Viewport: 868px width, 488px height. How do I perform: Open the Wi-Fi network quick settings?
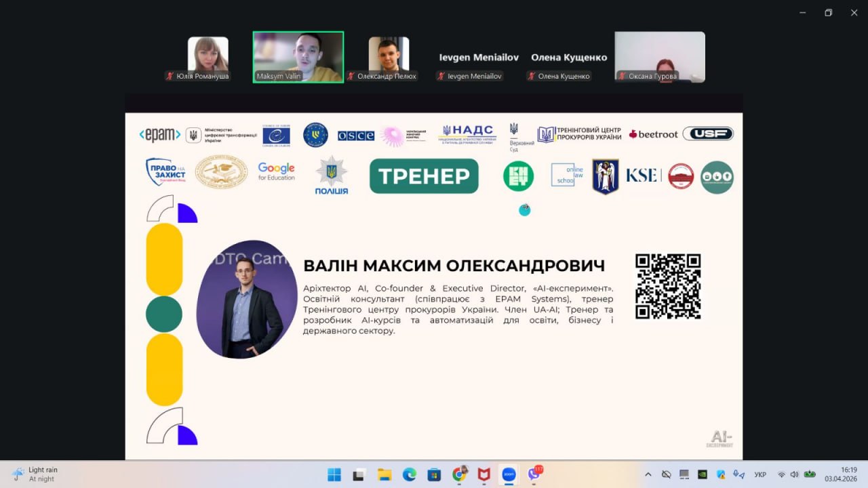(781, 474)
